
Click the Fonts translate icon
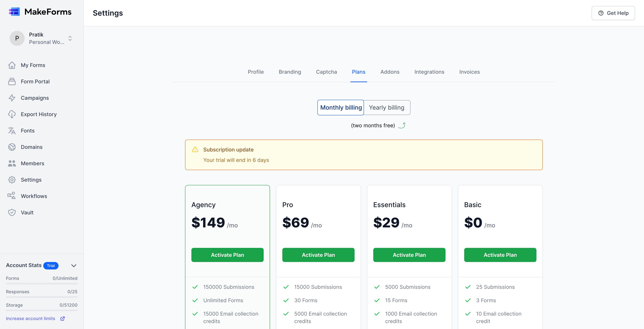coord(12,131)
